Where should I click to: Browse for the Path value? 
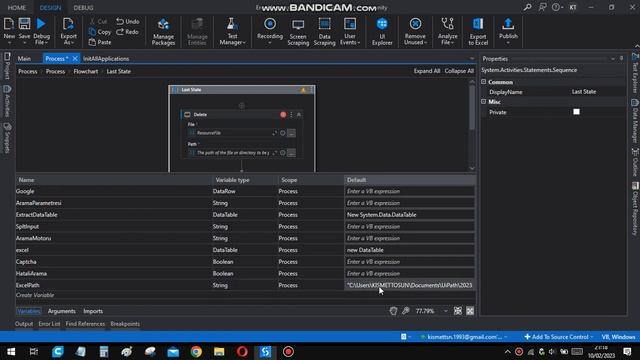click(x=291, y=153)
